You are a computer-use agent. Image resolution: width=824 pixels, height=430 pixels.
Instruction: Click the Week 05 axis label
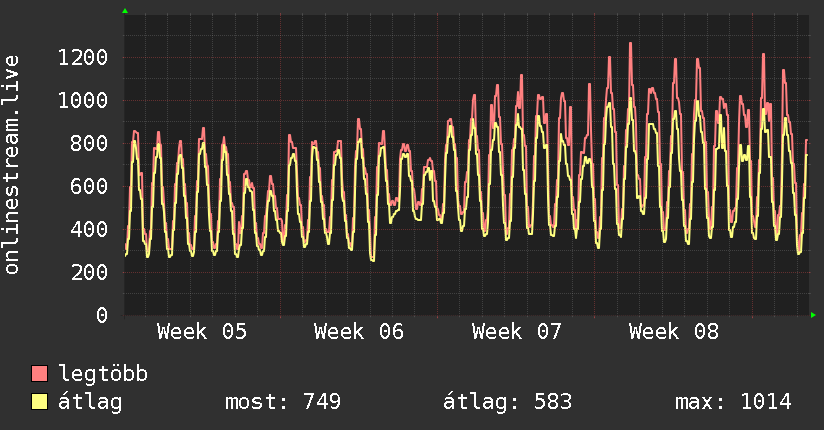click(x=202, y=332)
